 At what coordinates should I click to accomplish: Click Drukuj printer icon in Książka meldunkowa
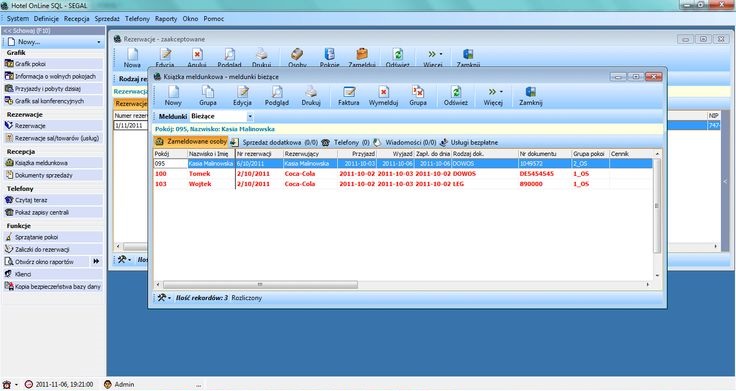coord(311,96)
